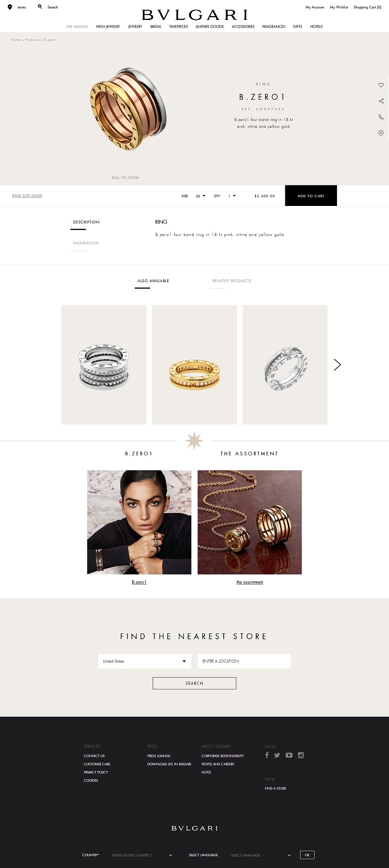
Task: Expand United States country dropdown
Action: 144,661
